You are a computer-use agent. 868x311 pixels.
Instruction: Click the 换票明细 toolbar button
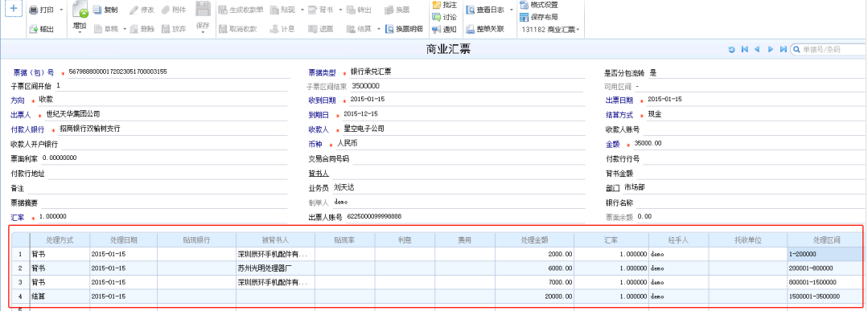coord(405,29)
